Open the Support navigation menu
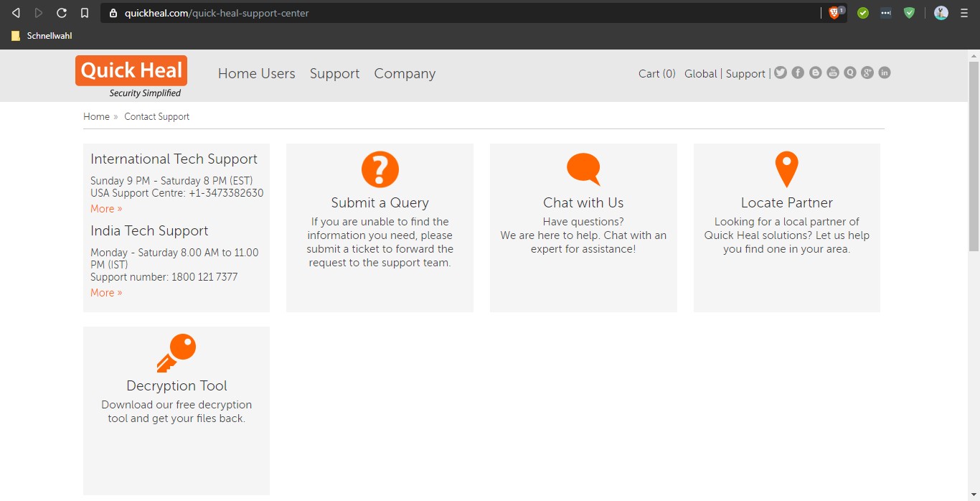The height and width of the screenshot is (501, 980). click(x=334, y=73)
